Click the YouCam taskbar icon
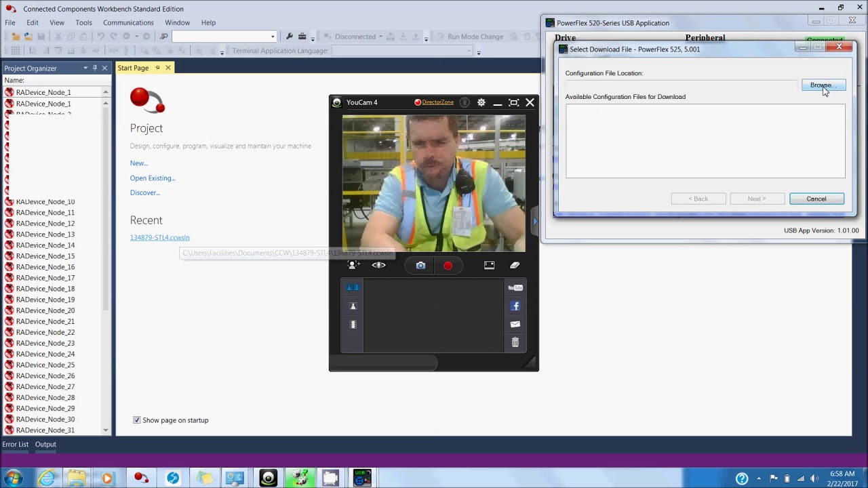868x488 pixels. [268, 479]
